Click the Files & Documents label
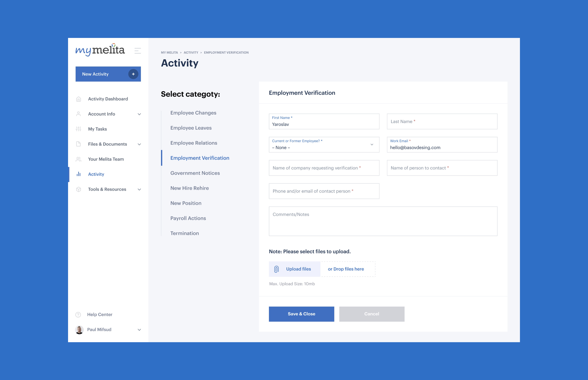 pos(107,144)
